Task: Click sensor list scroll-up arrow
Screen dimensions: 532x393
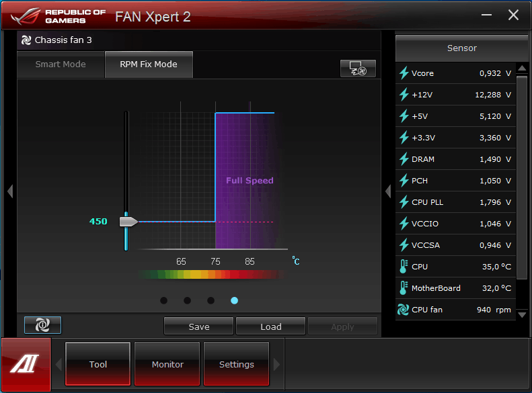Action: [522, 69]
